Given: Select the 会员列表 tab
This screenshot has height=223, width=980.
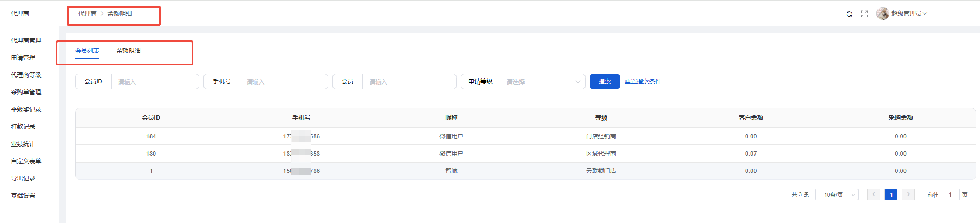Looking at the screenshot, I should click(87, 51).
